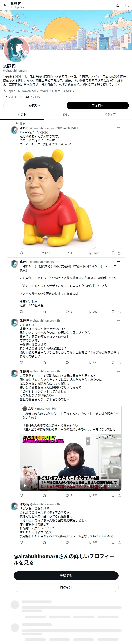
Task: Click the Grok icon beside search
Action: (118, 5)
